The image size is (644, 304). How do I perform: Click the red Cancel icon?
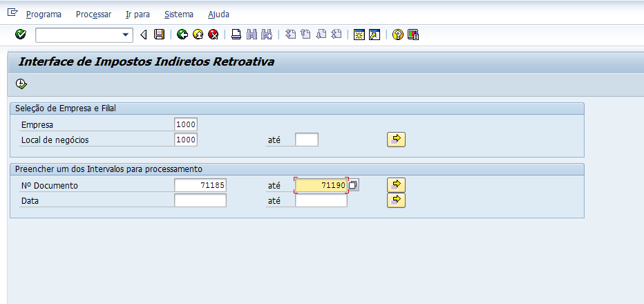click(213, 35)
